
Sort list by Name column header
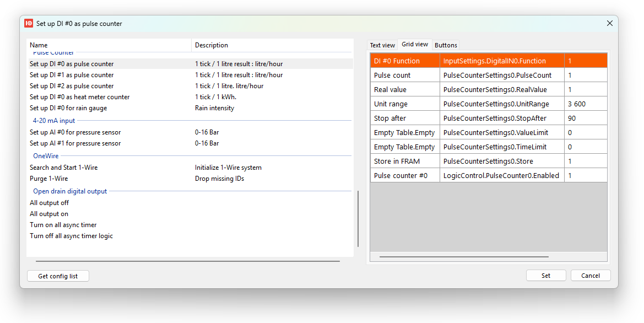coord(109,45)
